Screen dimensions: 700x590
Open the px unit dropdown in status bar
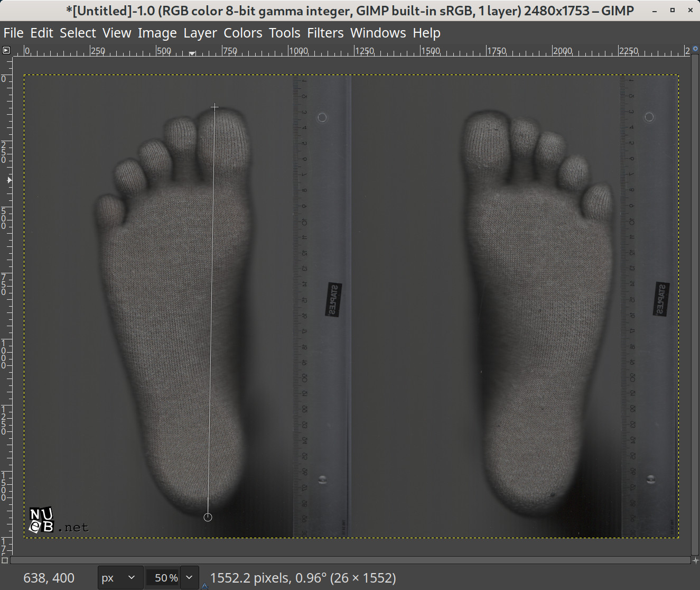tap(120, 578)
